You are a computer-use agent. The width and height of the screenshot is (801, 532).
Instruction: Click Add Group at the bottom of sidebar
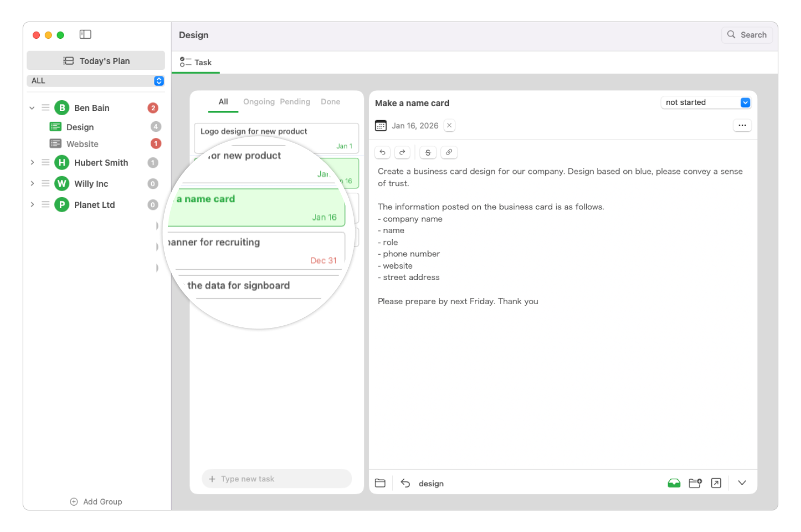[96, 501]
